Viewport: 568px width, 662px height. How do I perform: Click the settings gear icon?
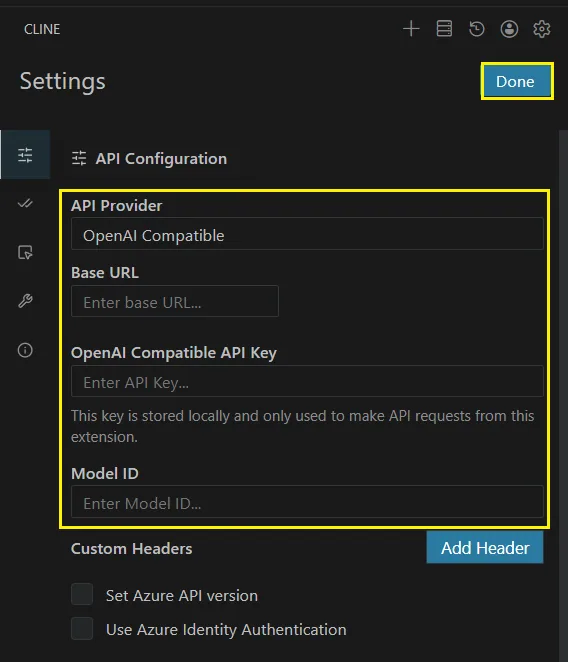[x=541, y=29]
